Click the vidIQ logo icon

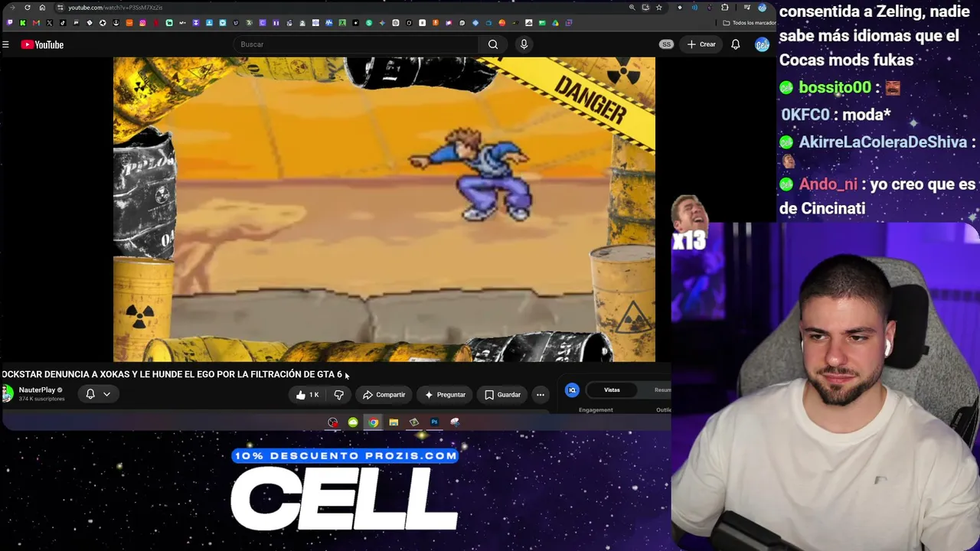point(572,390)
